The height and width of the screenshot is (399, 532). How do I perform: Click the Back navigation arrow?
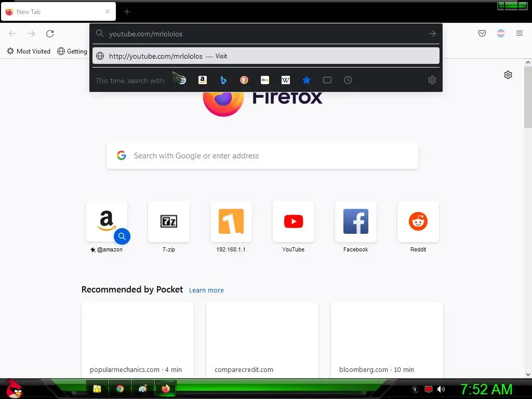(x=12, y=34)
